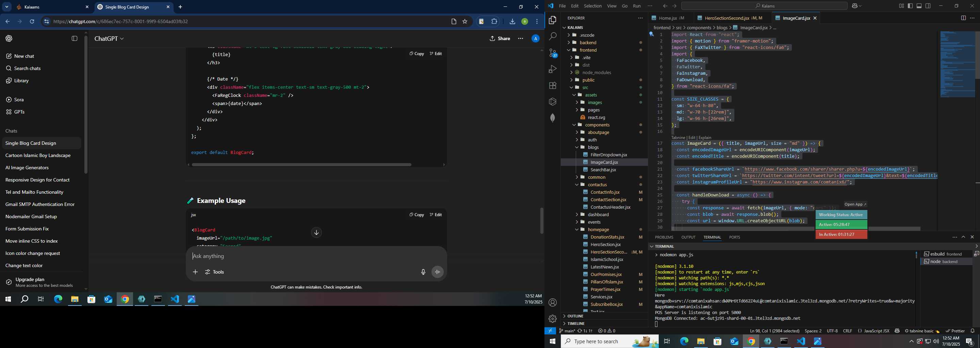Click notifications bell in VS Code status bar

click(x=973, y=331)
